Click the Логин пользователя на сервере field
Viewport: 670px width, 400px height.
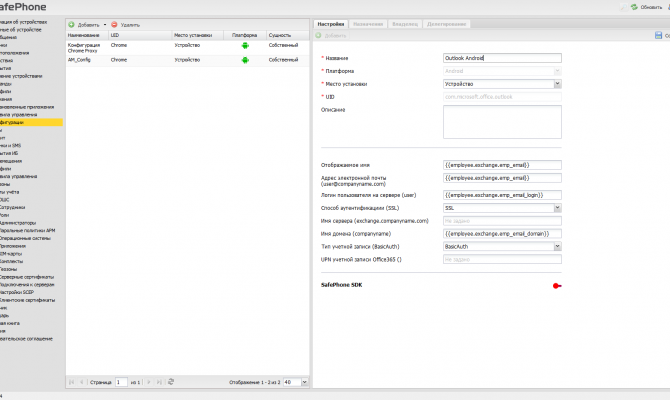502,195
